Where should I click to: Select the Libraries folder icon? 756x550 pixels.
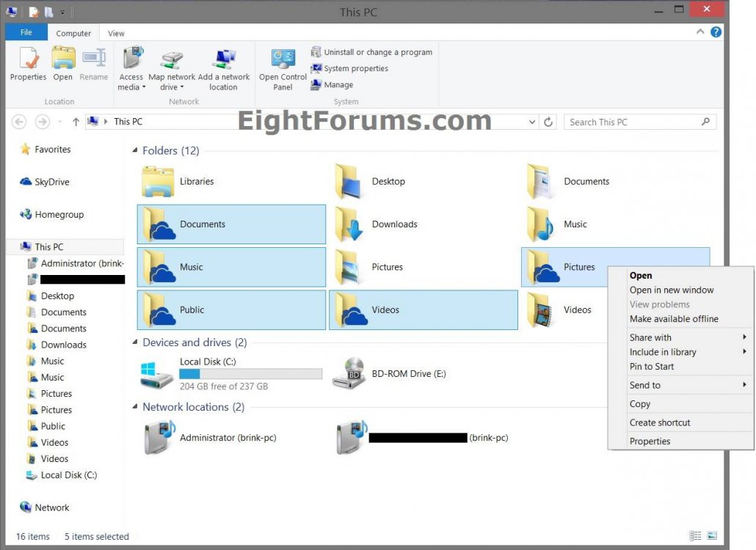(x=158, y=182)
